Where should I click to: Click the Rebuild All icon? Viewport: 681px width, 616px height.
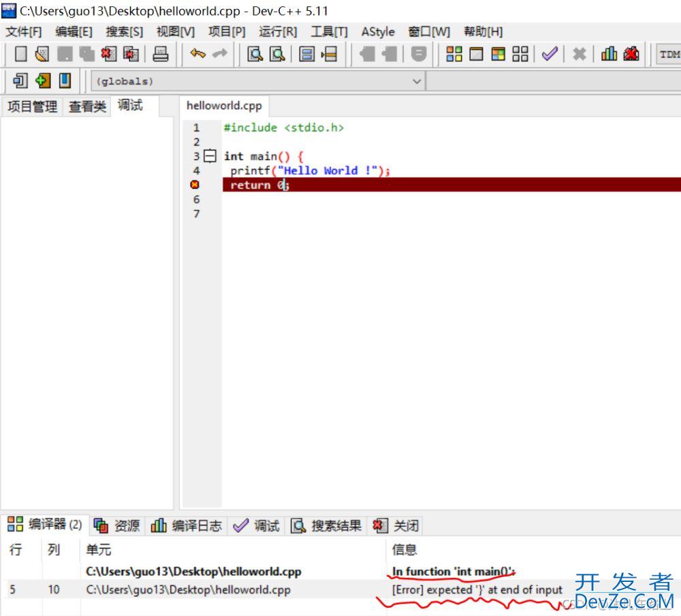click(x=520, y=54)
